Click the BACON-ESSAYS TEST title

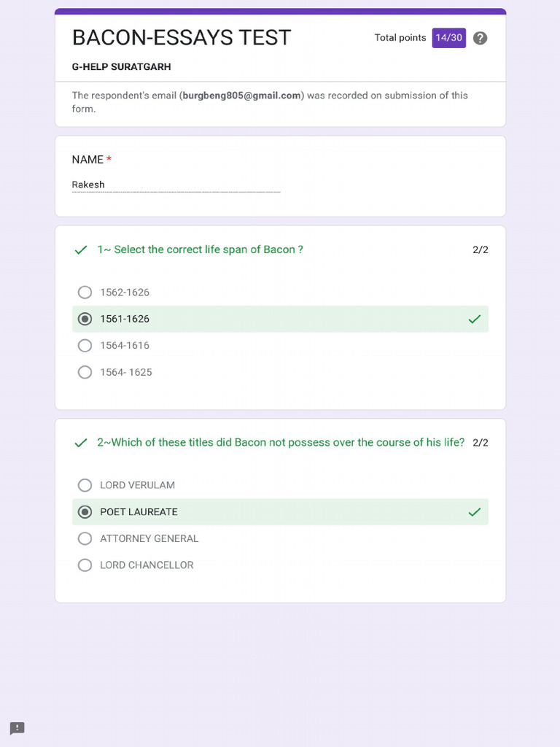pyautogui.click(x=182, y=38)
